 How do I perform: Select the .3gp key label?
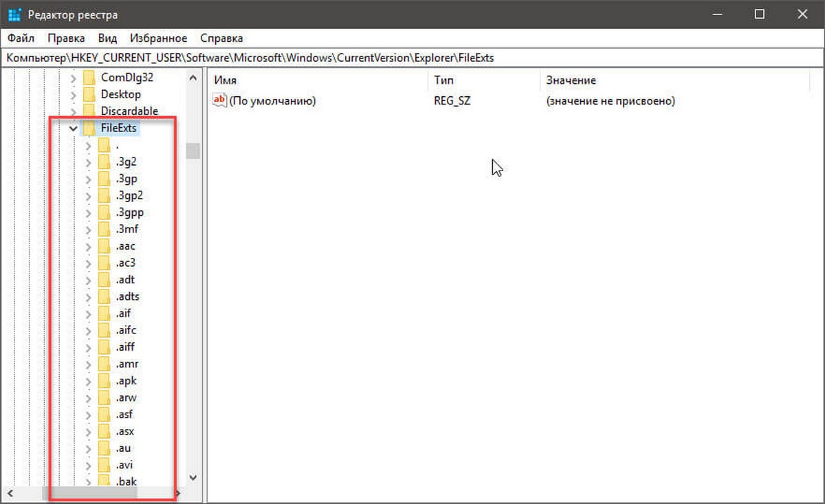pos(127,179)
